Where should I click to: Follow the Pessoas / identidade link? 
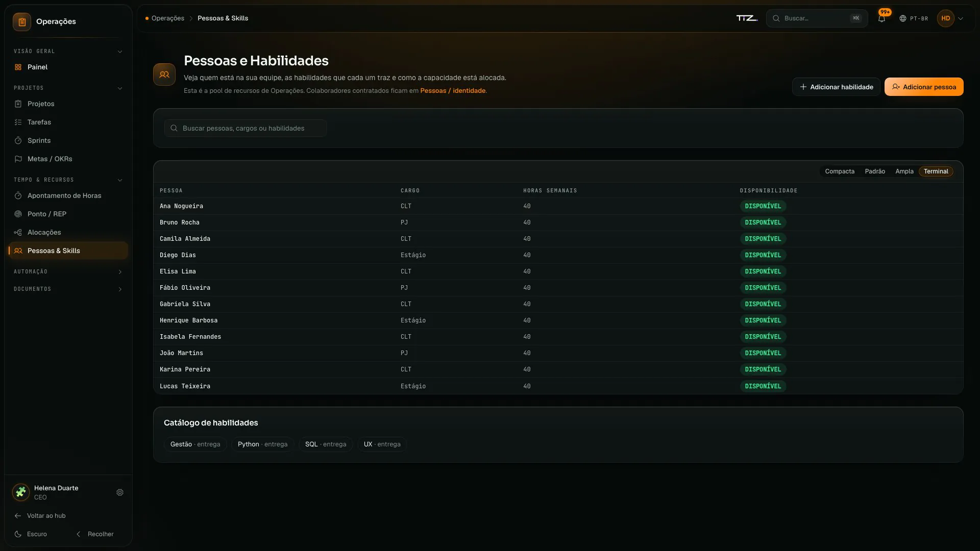[453, 91]
